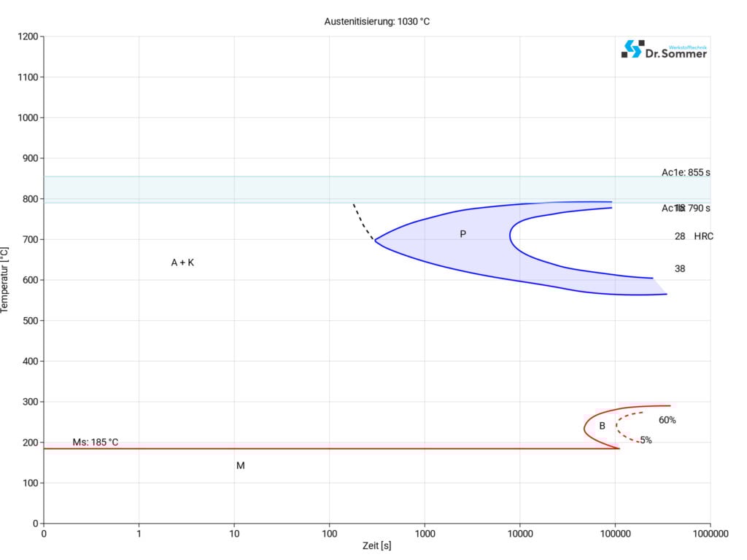Click the hardness value 38
Image resolution: width=747 pixels, height=560 pixels.
pos(680,268)
